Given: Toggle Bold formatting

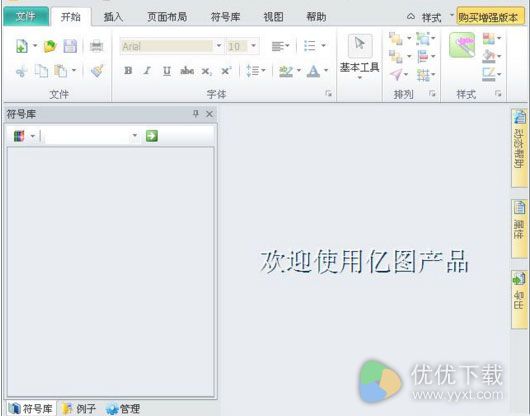Looking at the screenshot, I should [x=128, y=71].
